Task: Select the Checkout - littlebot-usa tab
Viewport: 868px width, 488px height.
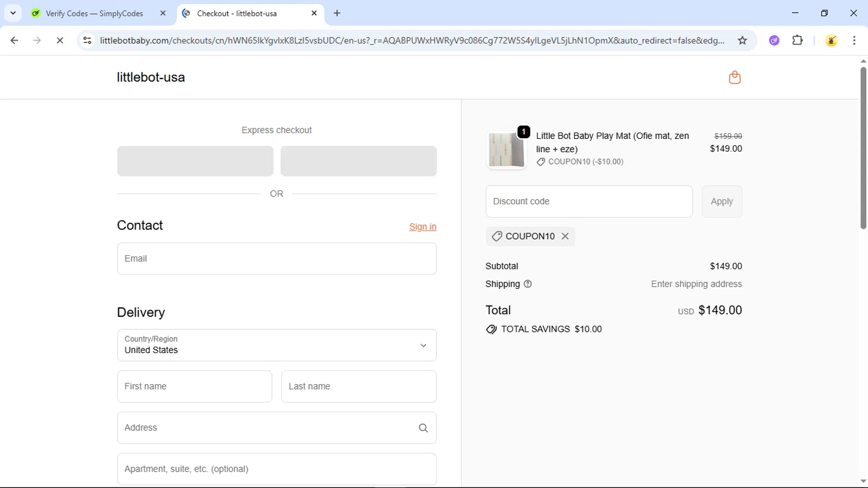Action: point(237,13)
